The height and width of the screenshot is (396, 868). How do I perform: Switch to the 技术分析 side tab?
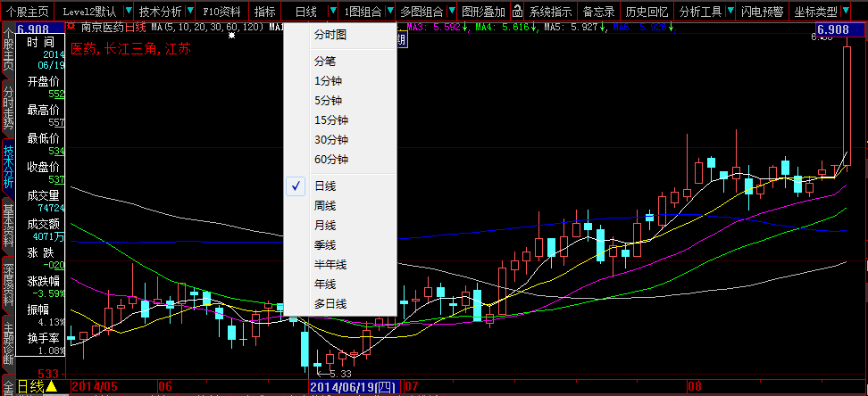click(x=8, y=166)
